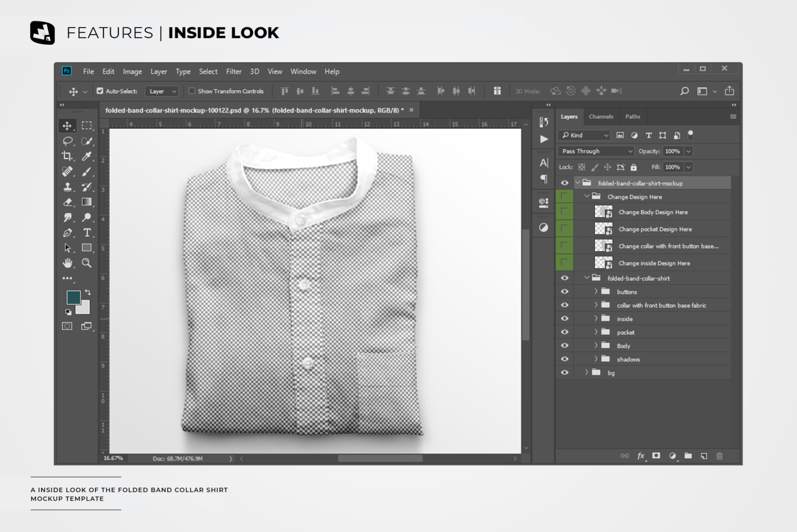797x532 pixels.
Task: Expand the pocket layer group
Action: (x=596, y=332)
